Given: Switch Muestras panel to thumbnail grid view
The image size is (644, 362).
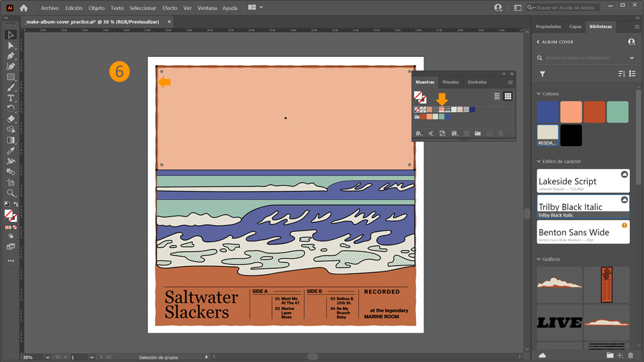Looking at the screenshot, I should [x=508, y=97].
